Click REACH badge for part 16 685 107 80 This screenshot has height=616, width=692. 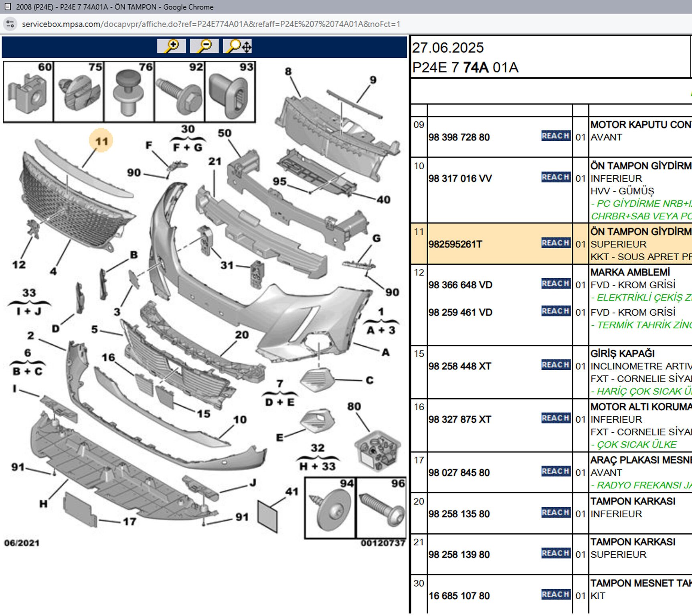click(x=556, y=595)
